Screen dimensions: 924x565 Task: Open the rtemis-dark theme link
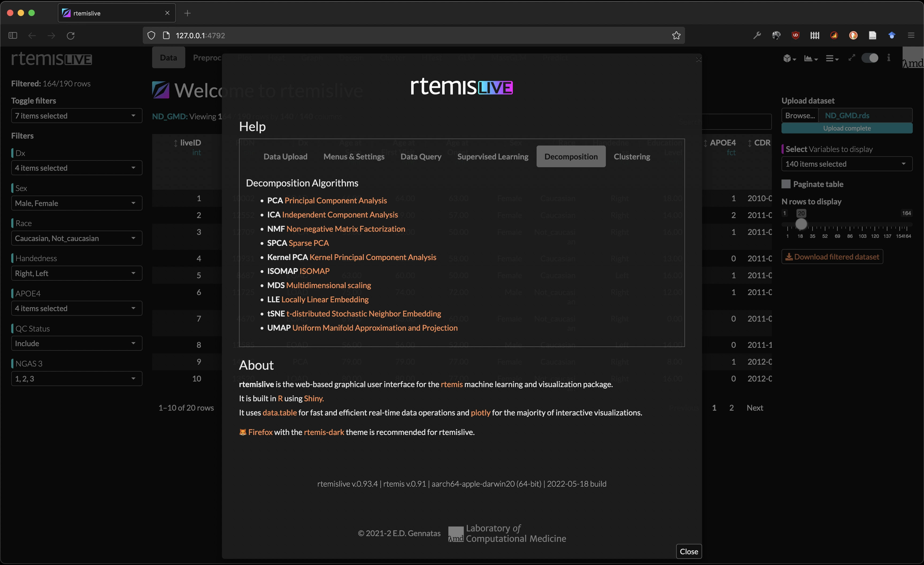click(324, 432)
